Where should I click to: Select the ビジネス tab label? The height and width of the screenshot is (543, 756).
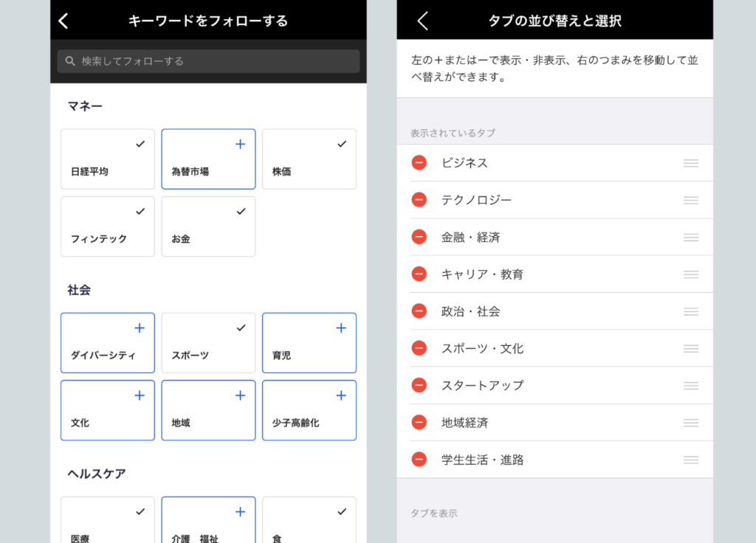465,163
